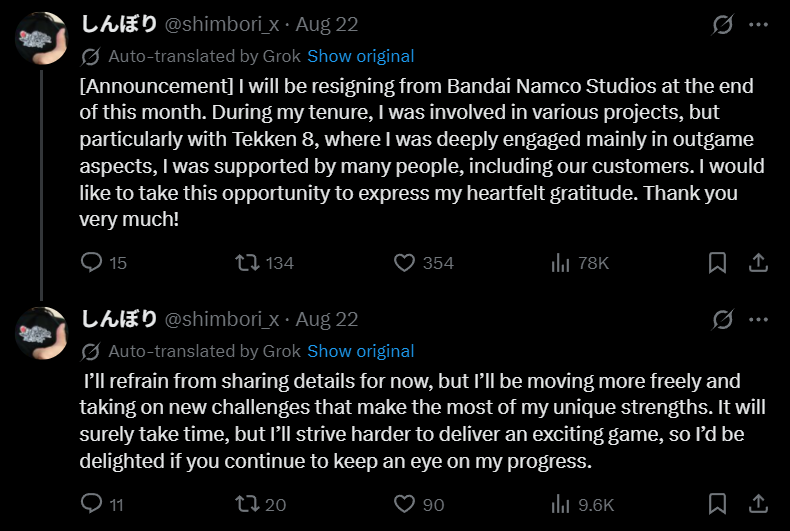View analytics for the 9.6K views tweet

[x=560, y=504]
